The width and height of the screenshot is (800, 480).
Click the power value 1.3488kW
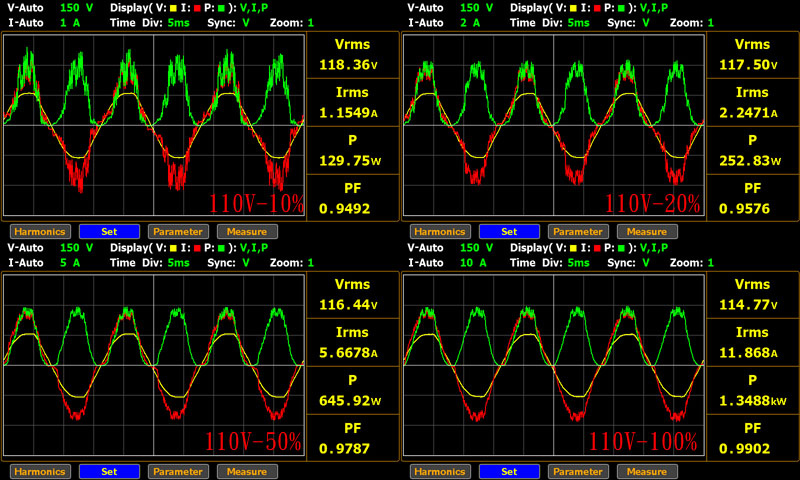[x=753, y=400]
